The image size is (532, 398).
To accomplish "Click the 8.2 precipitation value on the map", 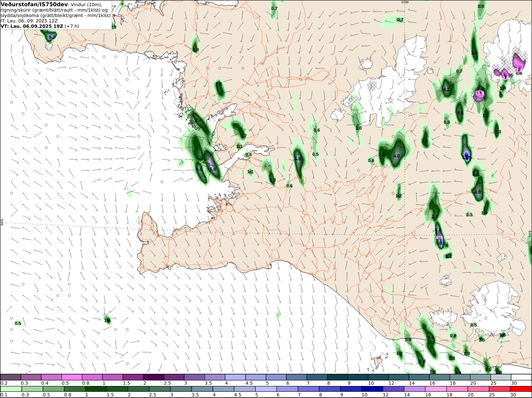I will (x=52, y=37).
